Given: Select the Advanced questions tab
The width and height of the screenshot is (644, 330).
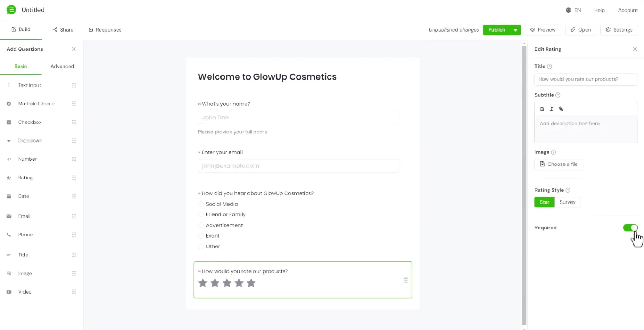Looking at the screenshot, I should (x=62, y=66).
